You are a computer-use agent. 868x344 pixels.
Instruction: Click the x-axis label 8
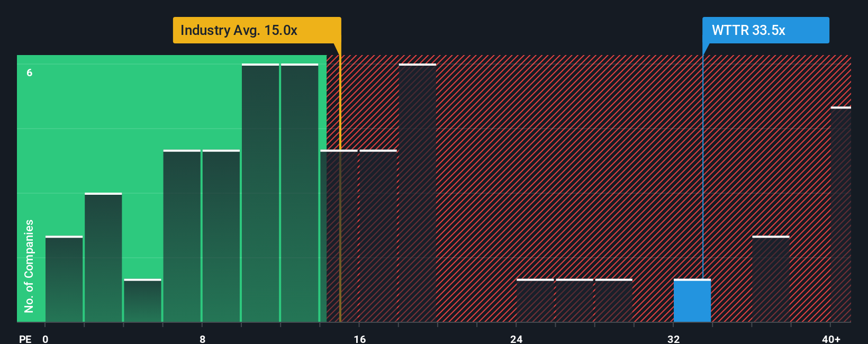[202, 339]
